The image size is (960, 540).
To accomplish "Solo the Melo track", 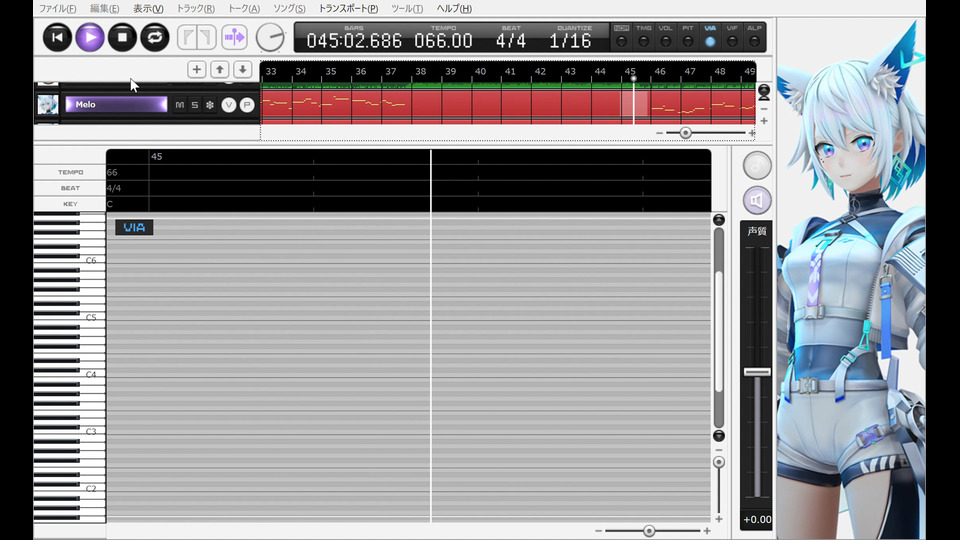I will [x=195, y=105].
